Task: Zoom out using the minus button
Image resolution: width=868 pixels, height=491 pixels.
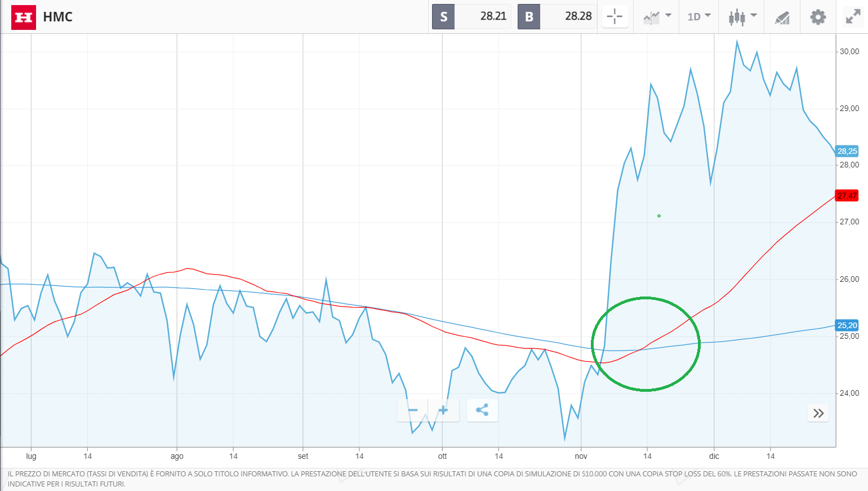Action: coord(413,410)
